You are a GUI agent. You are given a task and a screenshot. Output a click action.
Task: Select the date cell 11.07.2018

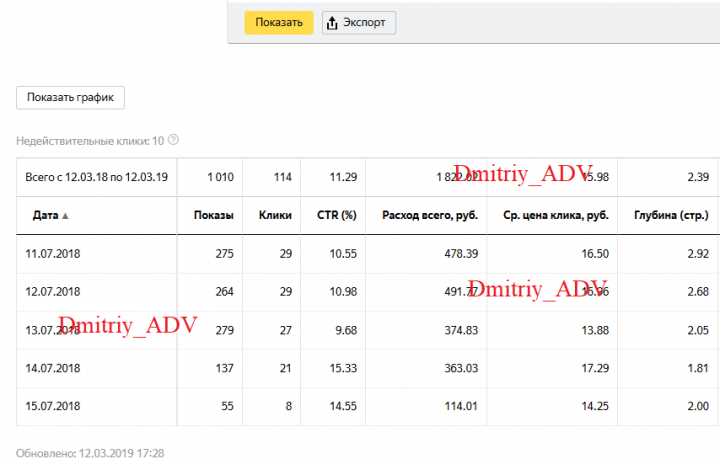(x=53, y=254)
